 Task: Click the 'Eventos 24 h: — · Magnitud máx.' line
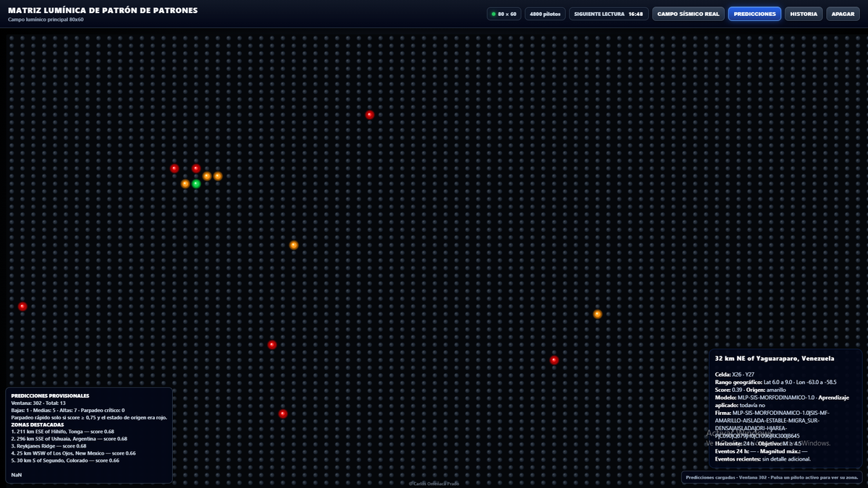pos(761,451)
